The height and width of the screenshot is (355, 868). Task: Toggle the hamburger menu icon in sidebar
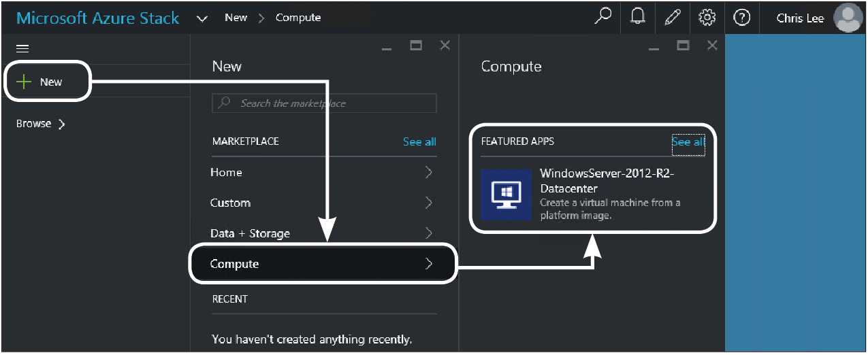point(22,49)
